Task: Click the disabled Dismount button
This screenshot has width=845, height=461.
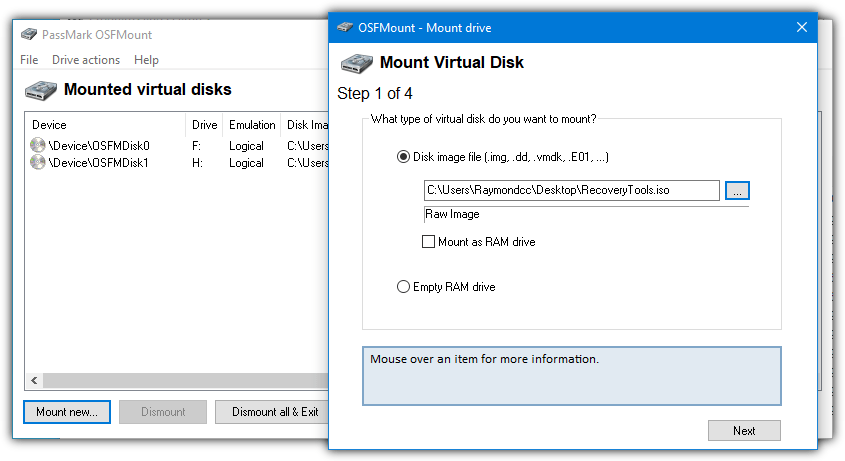Action: tap(163, 412)
